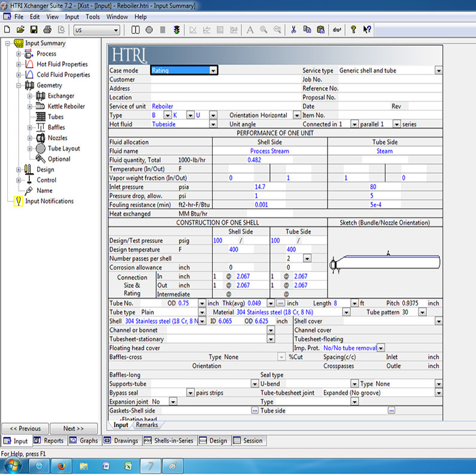Click the Open file folder icon
This screenshot has width=476, height=476.
tap(20, 30)
